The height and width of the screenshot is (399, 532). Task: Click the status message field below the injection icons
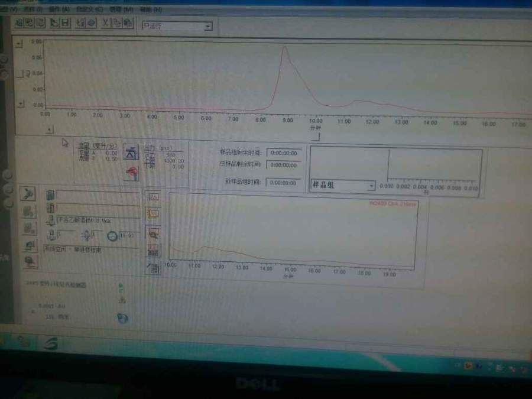tap(92, 249)
